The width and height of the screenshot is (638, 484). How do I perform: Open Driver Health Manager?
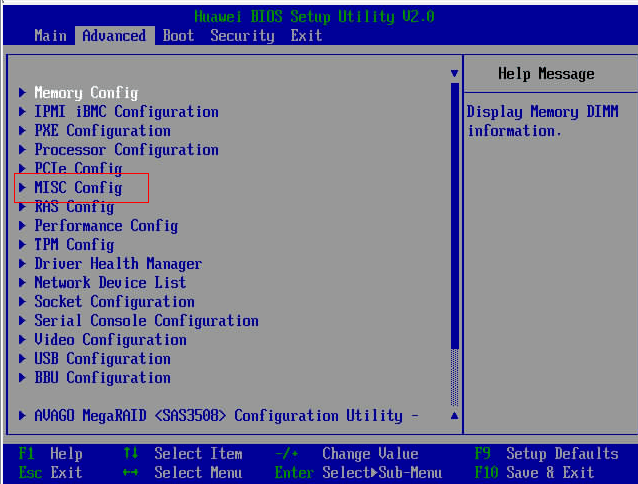tap(118, 264)
